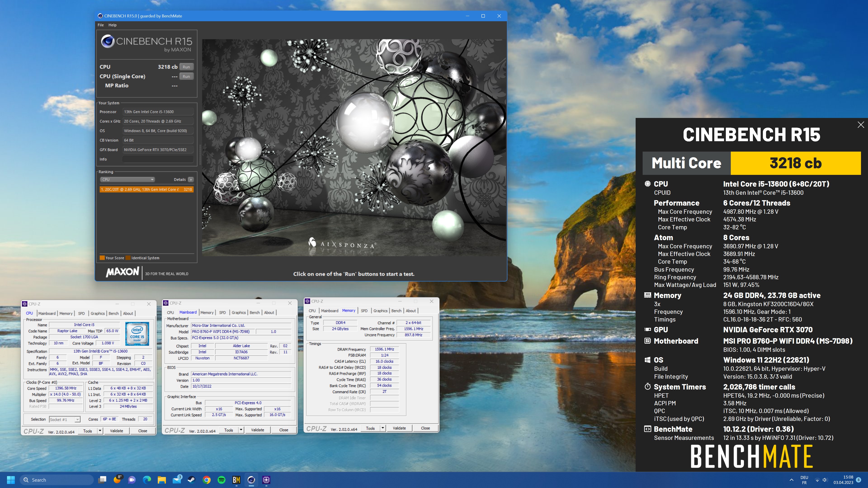Open Task View from the taskbar
This screenshot has width=868, height=488.
pos(102,480)
